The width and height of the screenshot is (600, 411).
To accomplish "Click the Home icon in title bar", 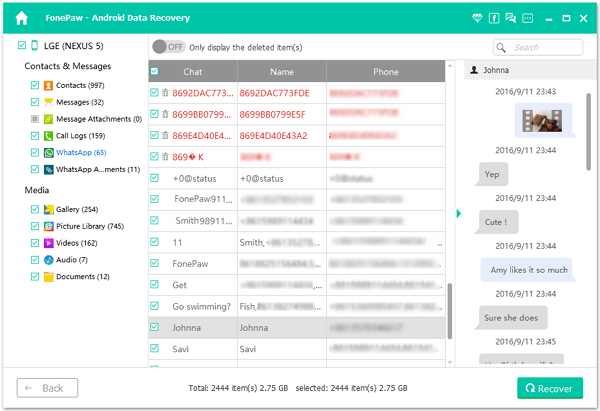I will 22,18.
